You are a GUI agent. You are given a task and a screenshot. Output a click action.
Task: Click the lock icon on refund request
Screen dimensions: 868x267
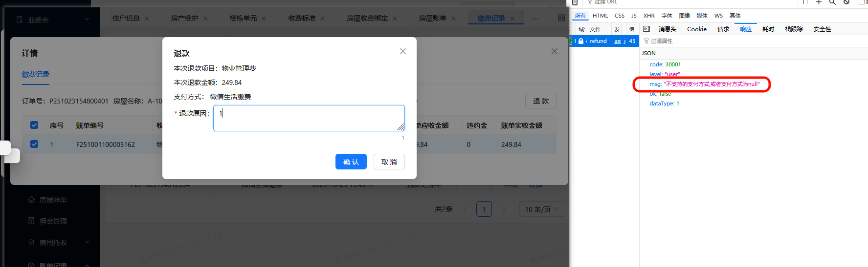click(x=581, y=41)
